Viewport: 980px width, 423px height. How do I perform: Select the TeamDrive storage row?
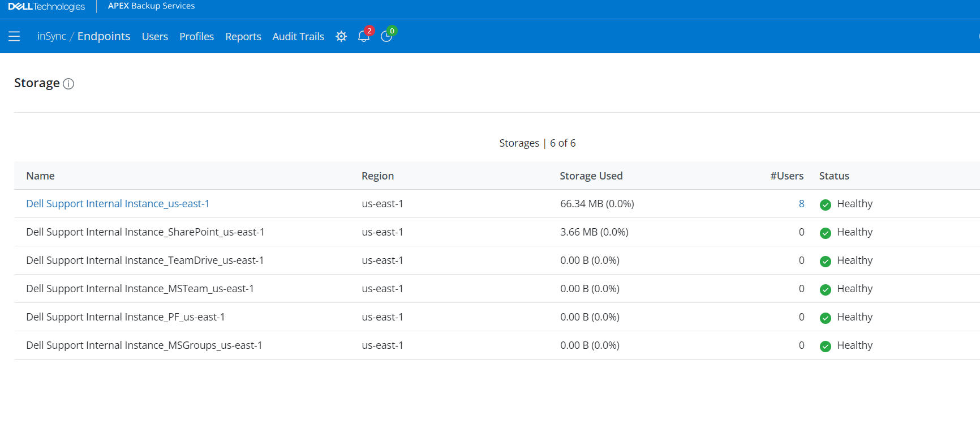(145, 260)
